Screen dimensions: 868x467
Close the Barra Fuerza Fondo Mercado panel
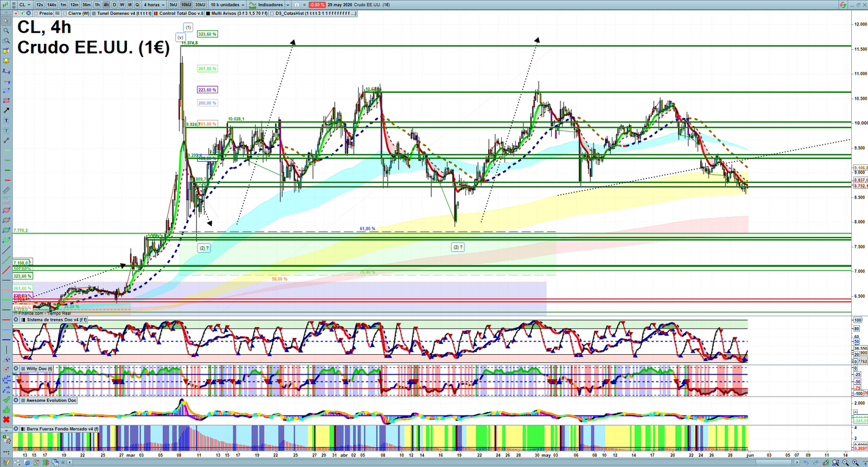tap(16, 428)
